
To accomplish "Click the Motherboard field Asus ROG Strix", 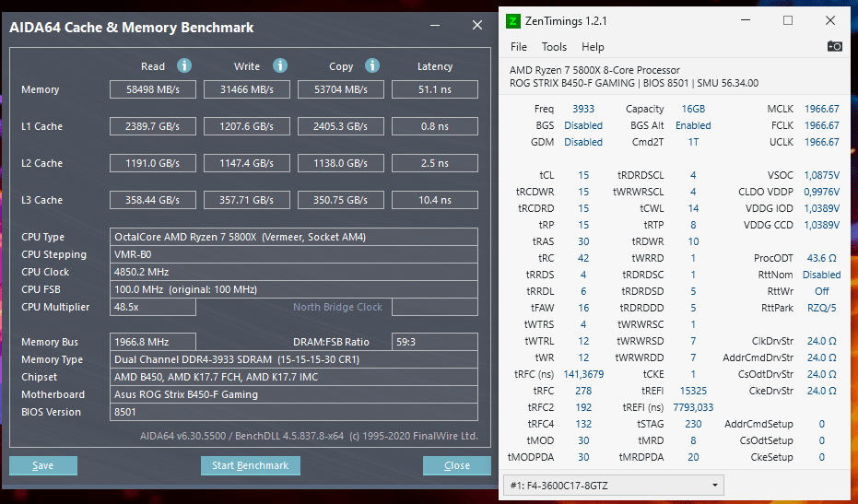I will click(294, 394).
